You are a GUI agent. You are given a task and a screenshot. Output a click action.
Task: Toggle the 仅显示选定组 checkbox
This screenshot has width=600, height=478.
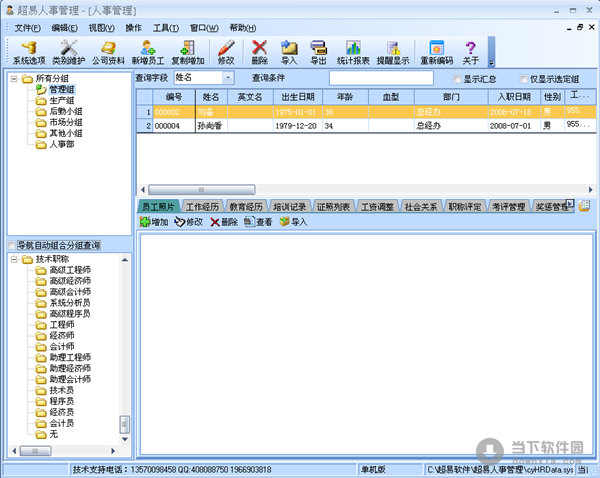(524, 79)
